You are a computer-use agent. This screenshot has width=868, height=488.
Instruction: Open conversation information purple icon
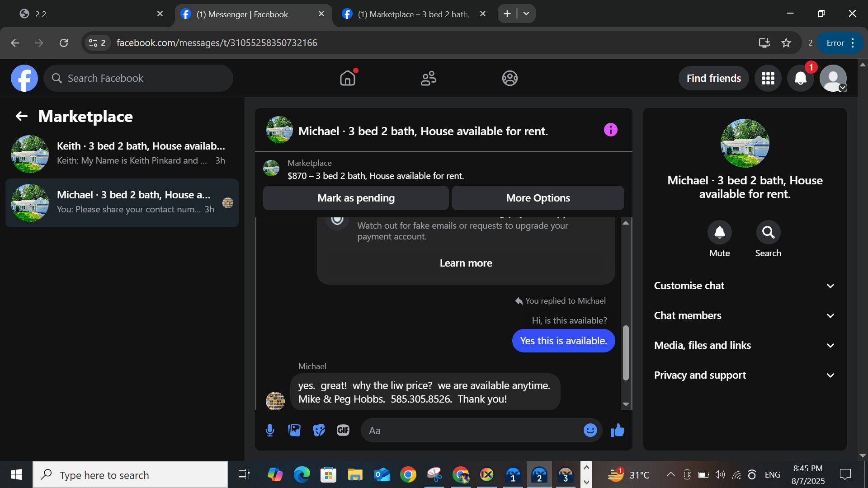(610, 130)
